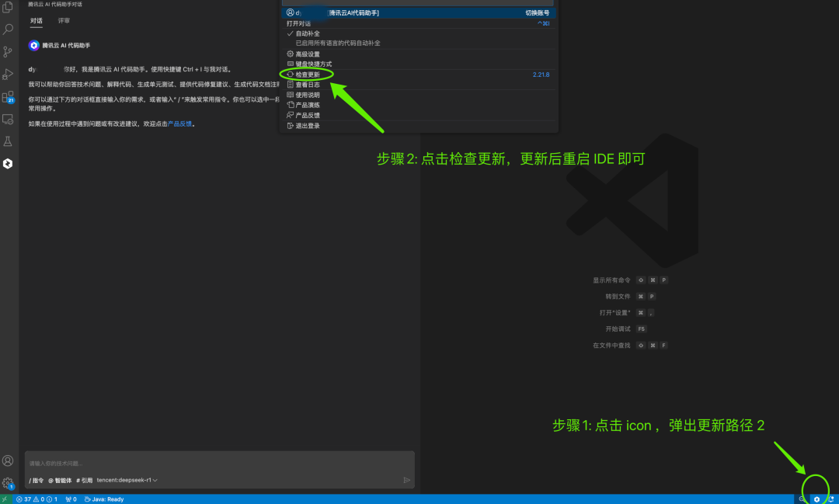The width and height of the screenshot is (839, 504).
Task: Click 切换账号 switch account button
Action: (538, 13)
